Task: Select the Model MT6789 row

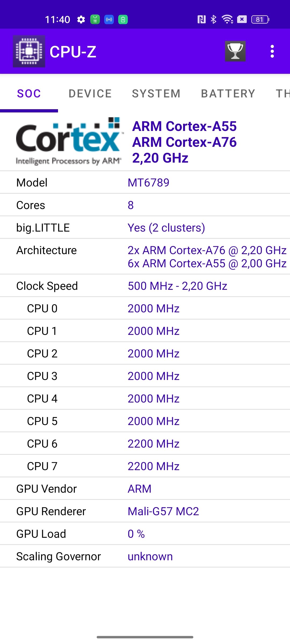Action: 145,182
